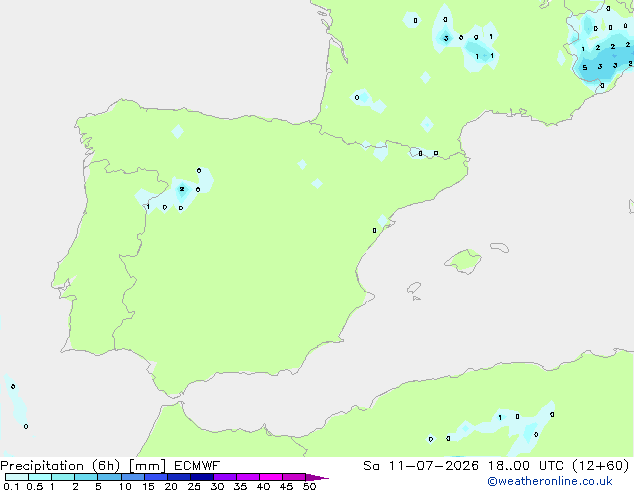Screen dimensions: 634x490
Task: Click the '0.5' legend scale label
Action: coord(34,486)
